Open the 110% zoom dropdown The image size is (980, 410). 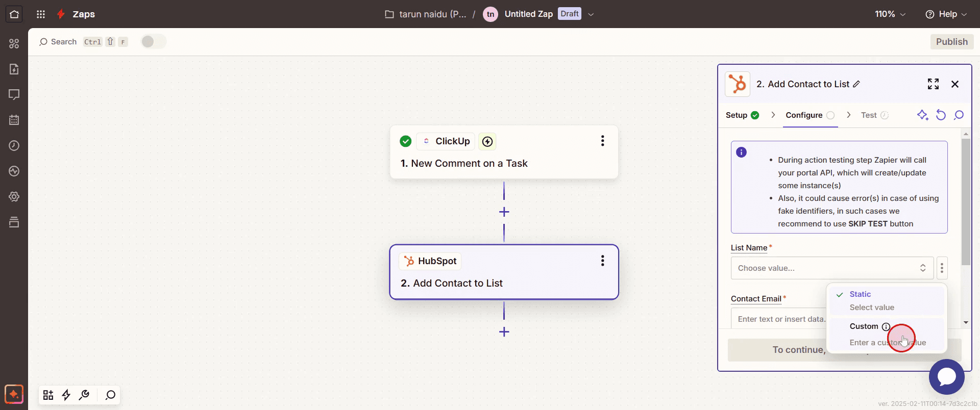click(890, 14)
